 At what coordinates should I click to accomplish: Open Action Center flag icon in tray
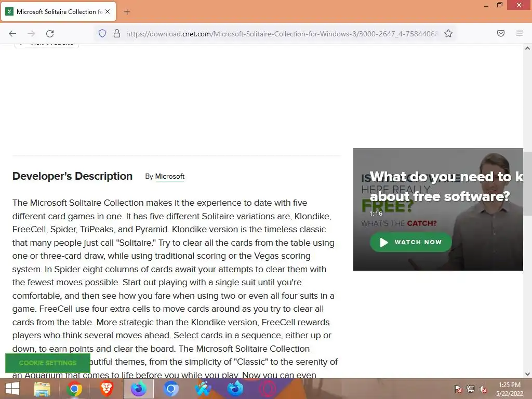click(458, 389)
